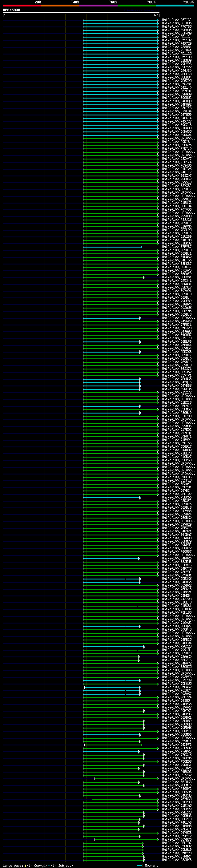Viewport: 197px width, 868px height.
Task: Select the UniRef100_Q95341 label
Action: coord(177,281)
